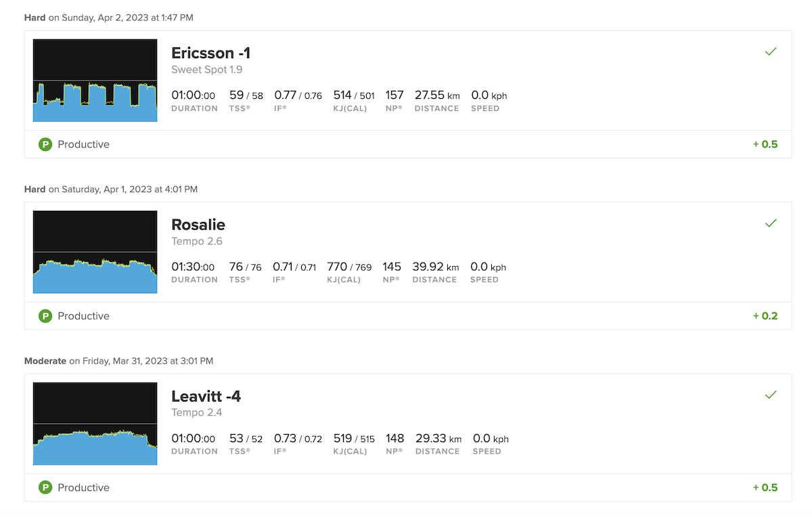812x518 pixels.
Task: Open the Rosalie power graph thumbnail
Action: point(95,252)
